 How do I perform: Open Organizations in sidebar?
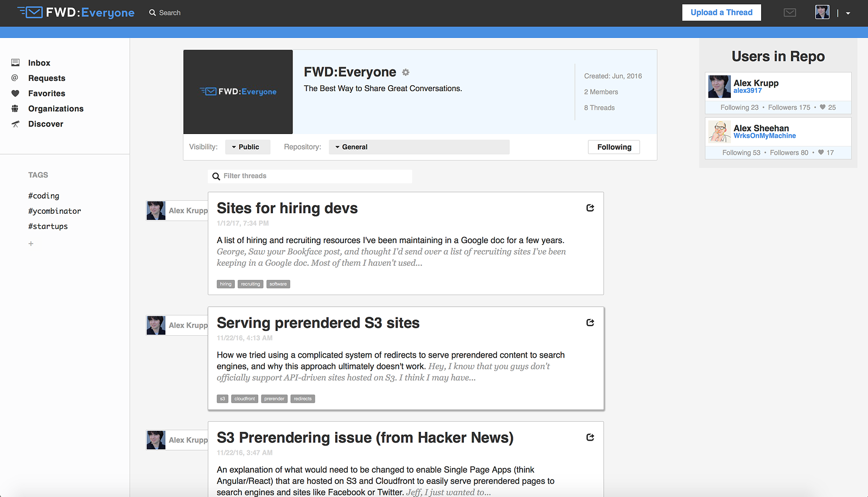tap(56, 109)
